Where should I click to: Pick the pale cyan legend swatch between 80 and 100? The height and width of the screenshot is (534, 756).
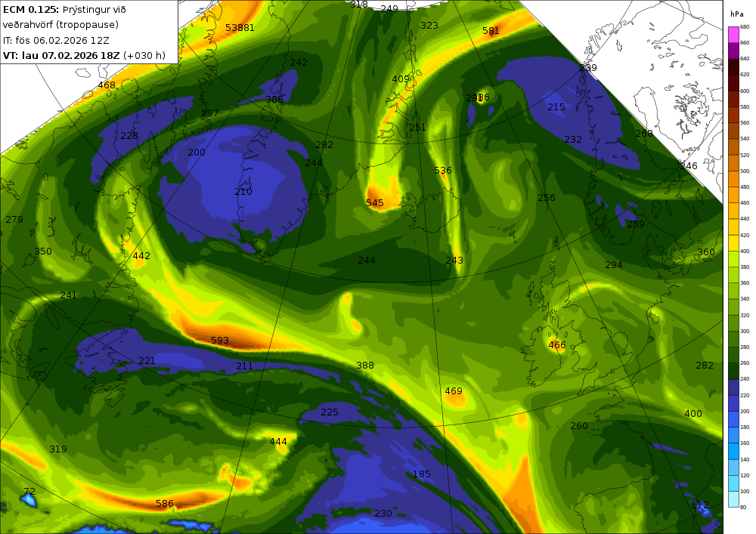point(733,499)
